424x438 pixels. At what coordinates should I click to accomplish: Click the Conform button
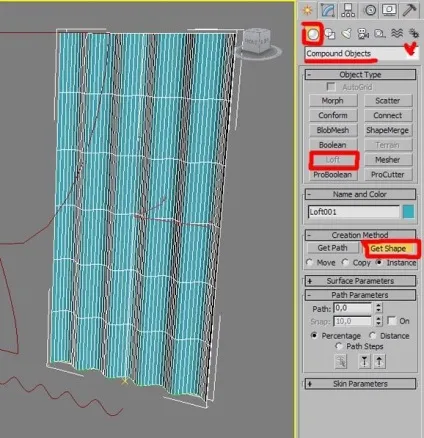point(333,115)
